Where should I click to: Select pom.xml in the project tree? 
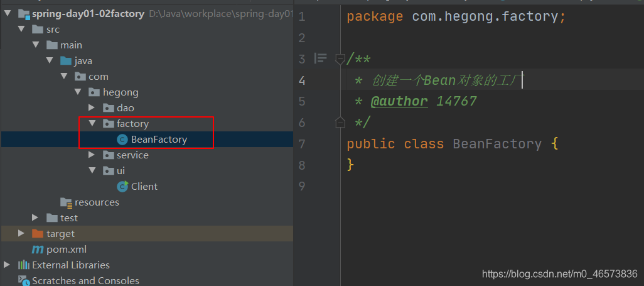tap(67, 250)
